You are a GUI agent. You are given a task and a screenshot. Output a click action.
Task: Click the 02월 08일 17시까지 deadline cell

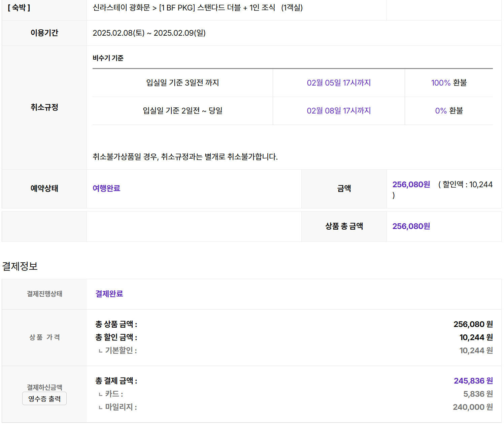coord(339,111)
